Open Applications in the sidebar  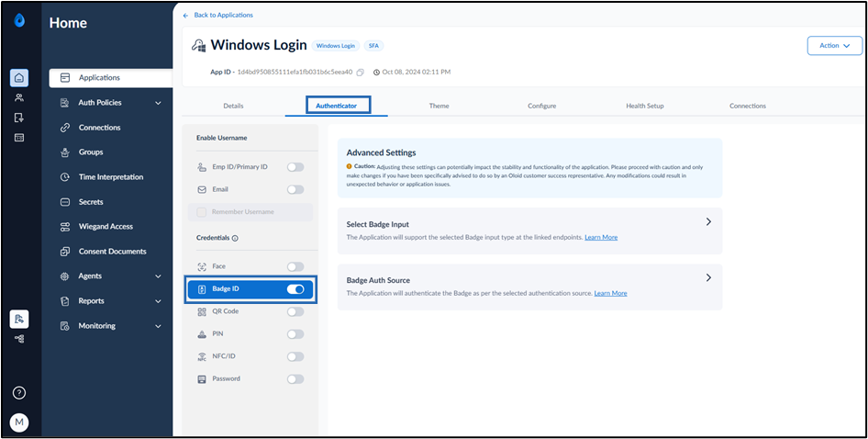[x=111, y=78]
